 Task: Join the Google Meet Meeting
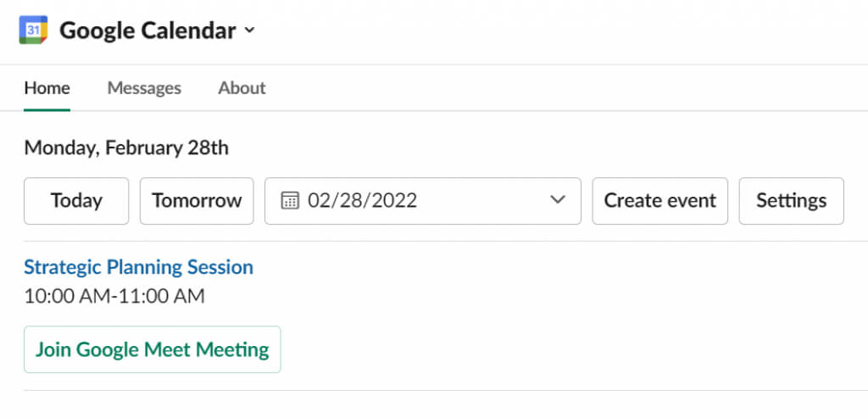pyautogui.click(x=152, y=349)
